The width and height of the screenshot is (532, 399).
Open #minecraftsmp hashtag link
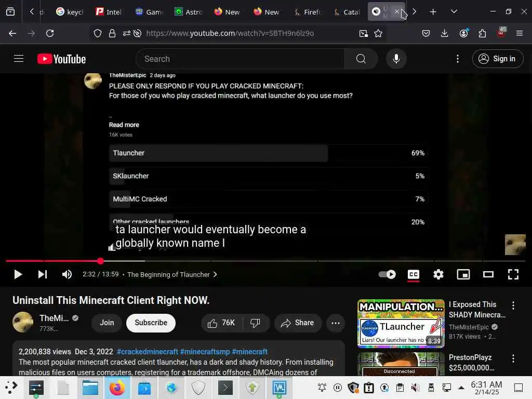pos(205,352)
